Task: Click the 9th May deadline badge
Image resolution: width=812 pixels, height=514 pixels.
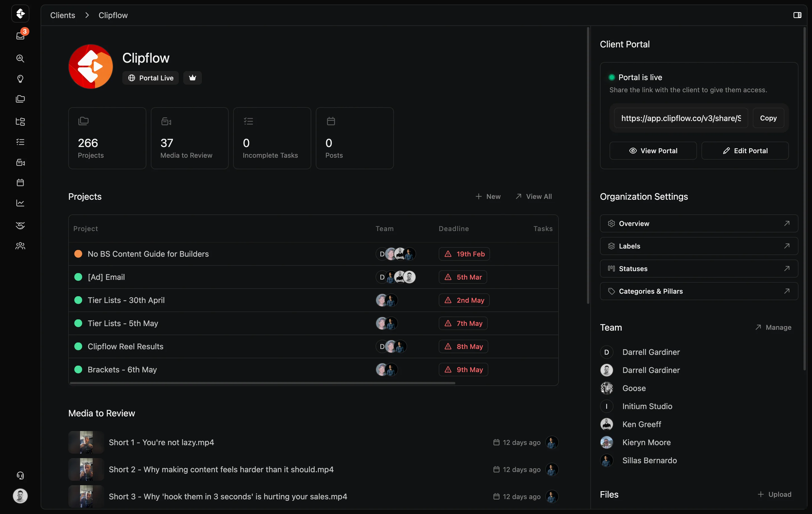Action: click(463, 370)
